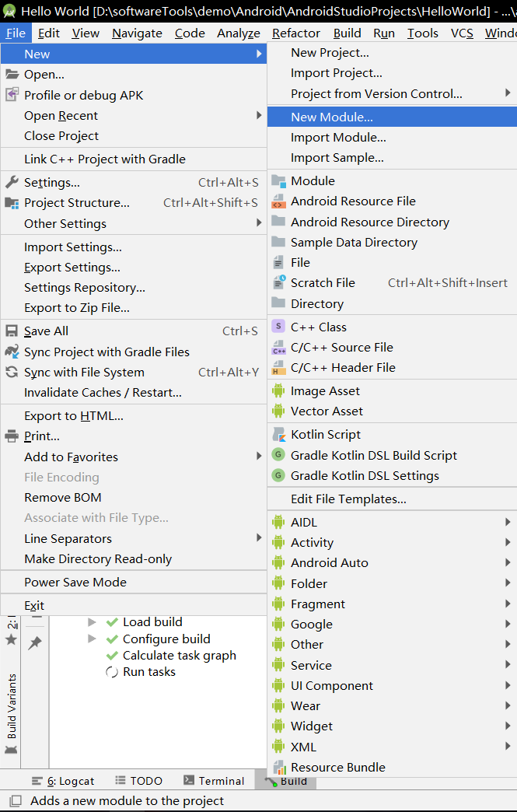Expand the Load build tree node
The height and width of the screenshot is (812, 517).
[92, 621]
